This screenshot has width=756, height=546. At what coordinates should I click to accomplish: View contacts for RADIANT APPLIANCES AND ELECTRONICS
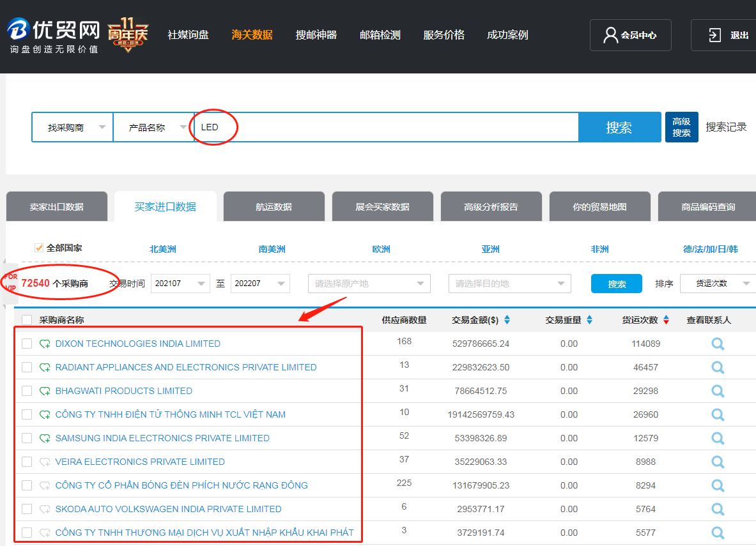(x=718, y=367)
